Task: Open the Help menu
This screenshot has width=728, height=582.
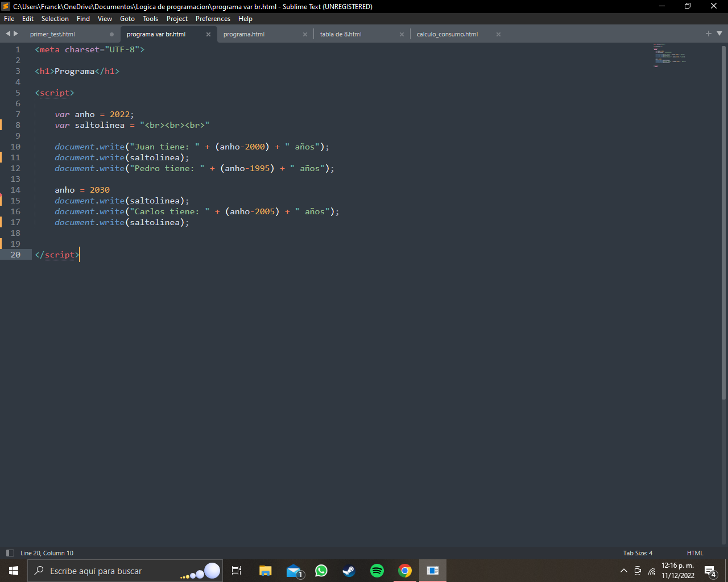Action: [245, 19]
